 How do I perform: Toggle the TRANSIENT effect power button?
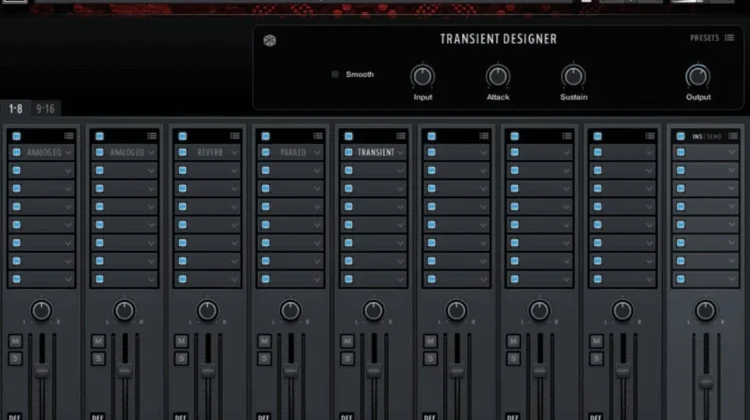point(348,152)
